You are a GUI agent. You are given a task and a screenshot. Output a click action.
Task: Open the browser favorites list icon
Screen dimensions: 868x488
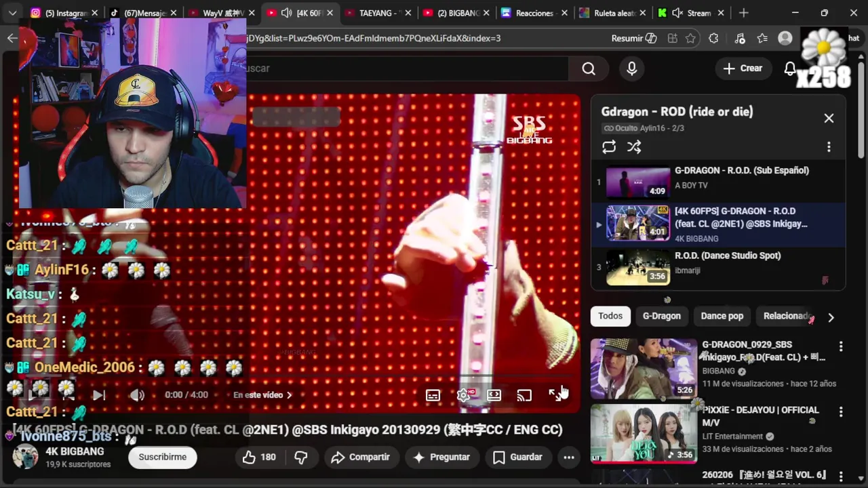point(762,39)
